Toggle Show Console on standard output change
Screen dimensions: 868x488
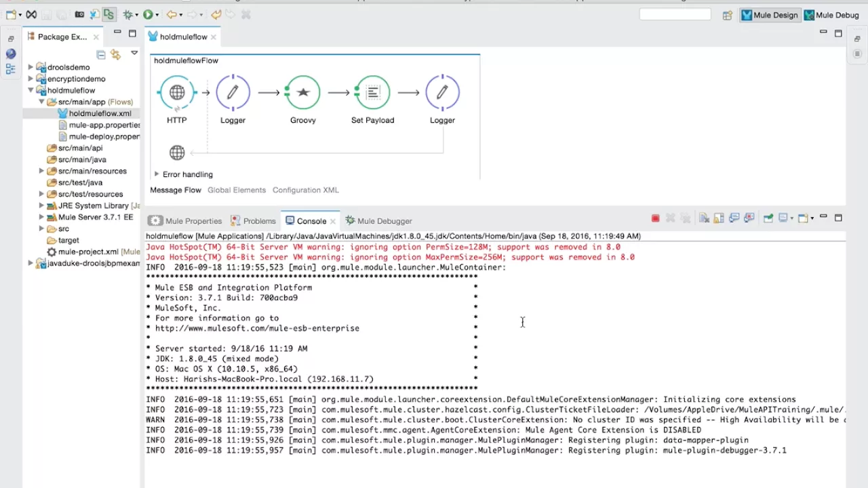(734, 218)
